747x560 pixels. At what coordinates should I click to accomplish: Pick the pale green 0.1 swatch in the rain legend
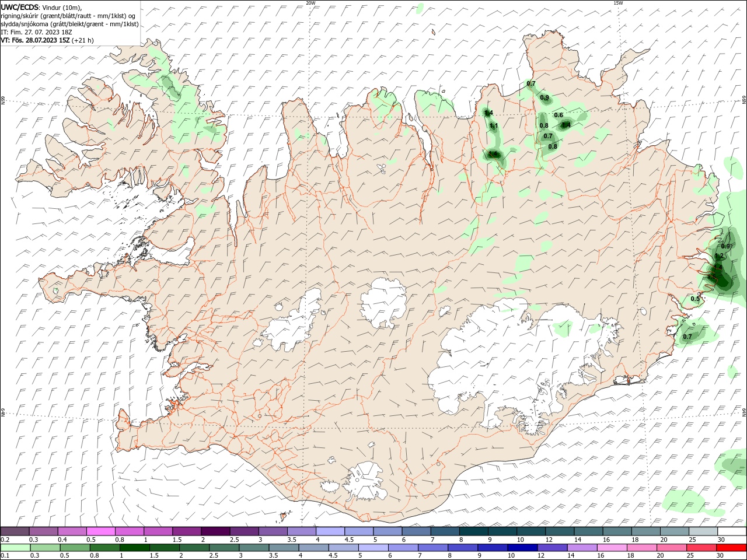point(15,548)
